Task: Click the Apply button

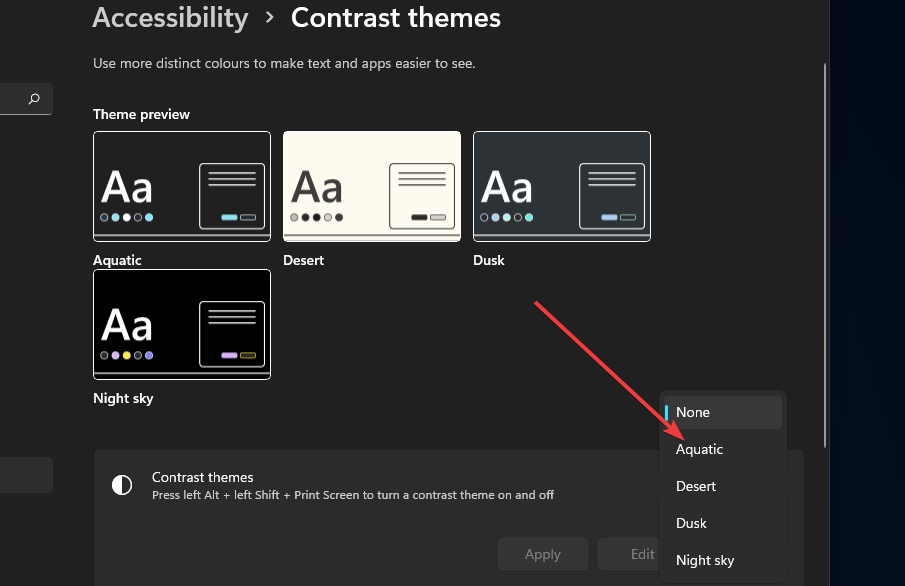Action: [542, 554]
